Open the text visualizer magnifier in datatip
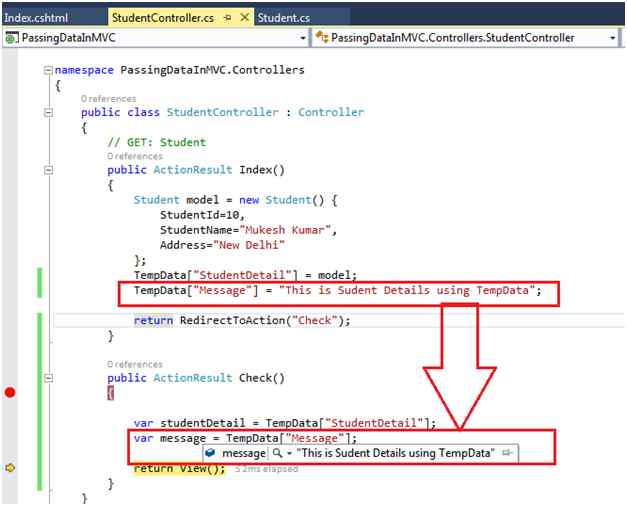Viewport: 627px width, 506px height. coord(277,453)
